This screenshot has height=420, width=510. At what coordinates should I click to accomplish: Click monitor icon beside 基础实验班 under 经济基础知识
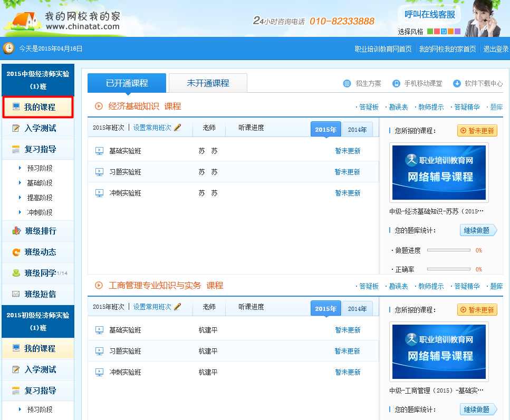click(99, 151)
